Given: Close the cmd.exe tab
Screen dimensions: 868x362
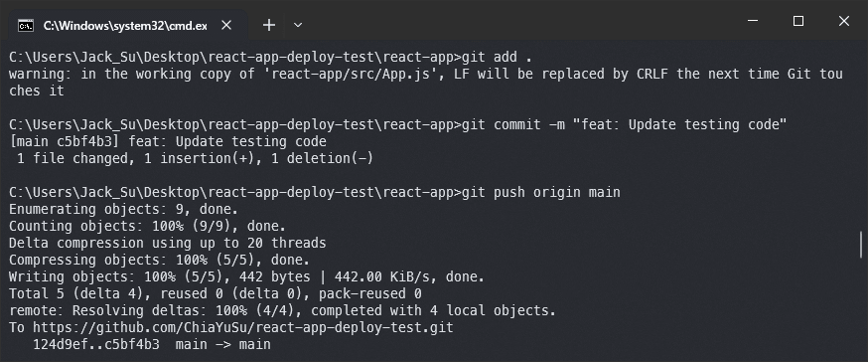Looking at the screenshot, I should (x=226, y=25).
